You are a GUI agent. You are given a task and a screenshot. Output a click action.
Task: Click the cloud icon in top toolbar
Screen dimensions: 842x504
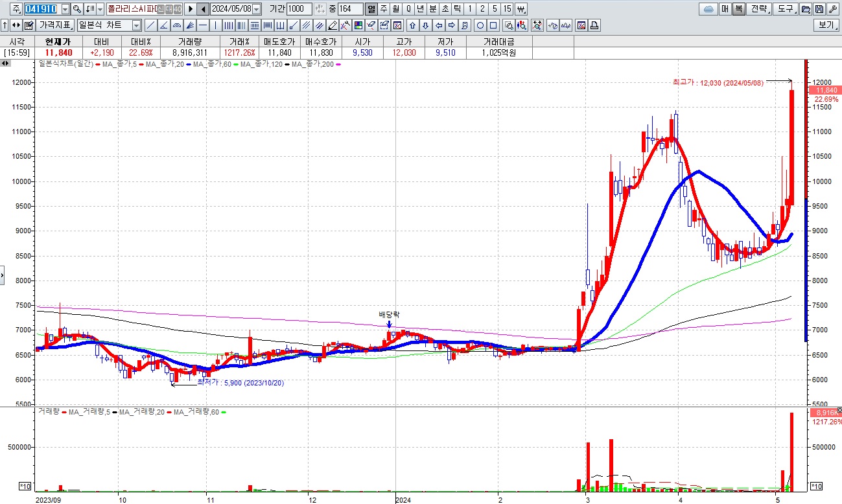(708, 9)
